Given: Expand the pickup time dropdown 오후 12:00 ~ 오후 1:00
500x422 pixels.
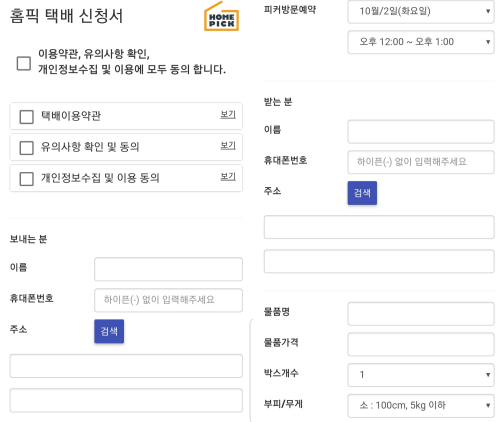Looking at the screenshot, I should [x=421, y=42].
